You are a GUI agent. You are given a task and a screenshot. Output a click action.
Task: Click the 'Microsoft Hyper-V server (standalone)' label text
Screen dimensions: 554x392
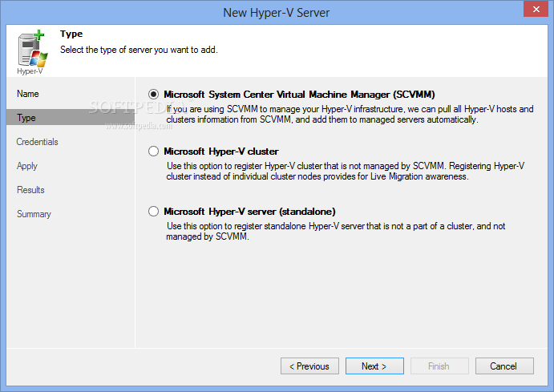point(249,212)
